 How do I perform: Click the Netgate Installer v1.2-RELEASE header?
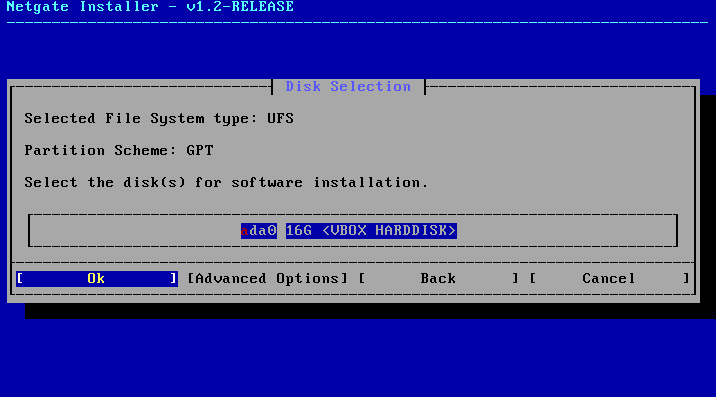point(150,7)
